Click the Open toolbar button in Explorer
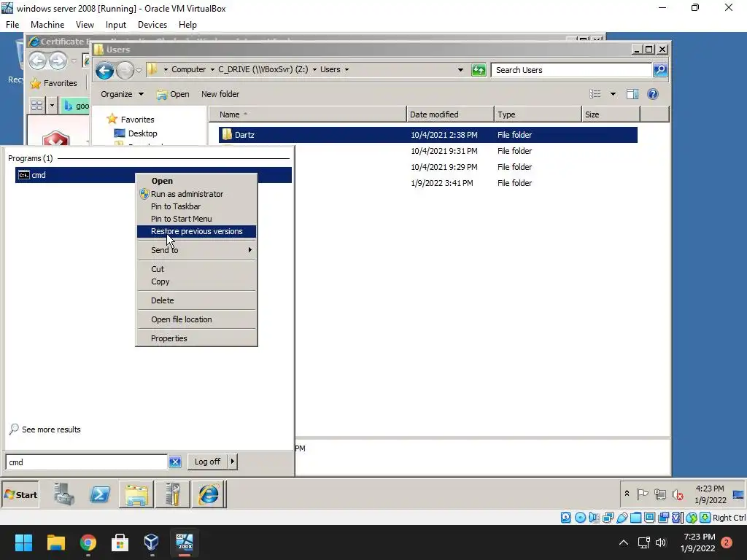Screen dimensions: 747x560 [173, 94]
